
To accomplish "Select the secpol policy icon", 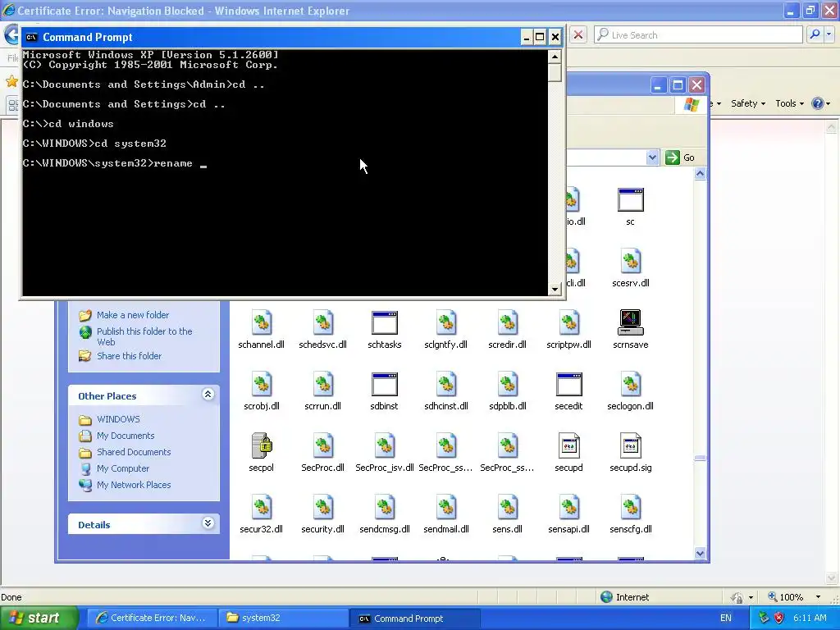I will (262, 445).
